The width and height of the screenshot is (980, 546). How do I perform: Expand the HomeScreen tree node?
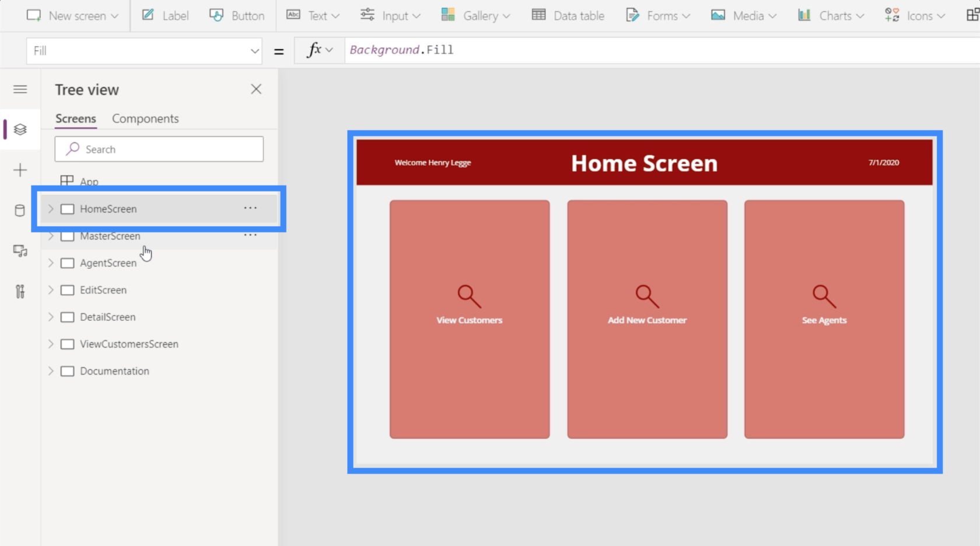51,209
